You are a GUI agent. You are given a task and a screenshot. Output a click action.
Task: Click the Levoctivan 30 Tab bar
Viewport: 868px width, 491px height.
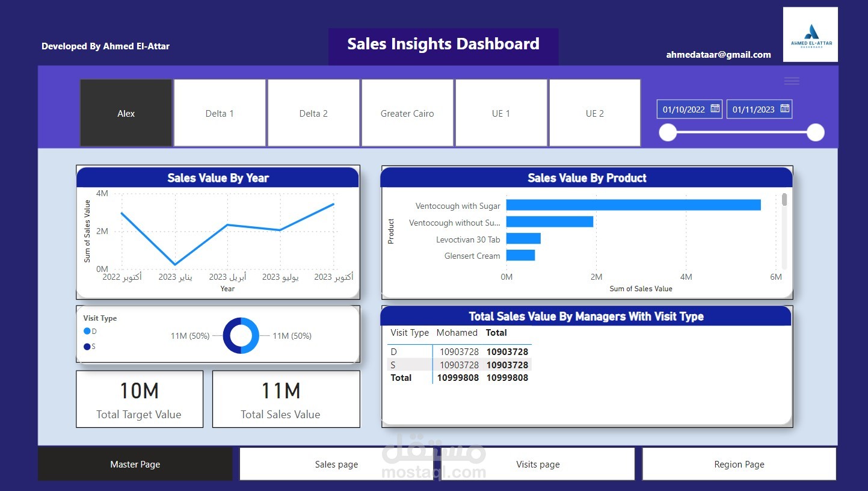pos(523,239)
